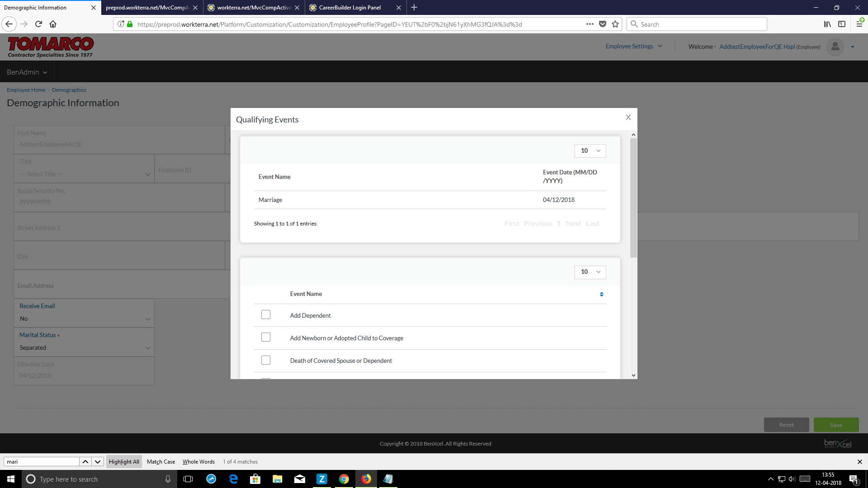Open upper table page-size dropdown
This screenshot has width=868, height=488.
click(x=590, y=150)
